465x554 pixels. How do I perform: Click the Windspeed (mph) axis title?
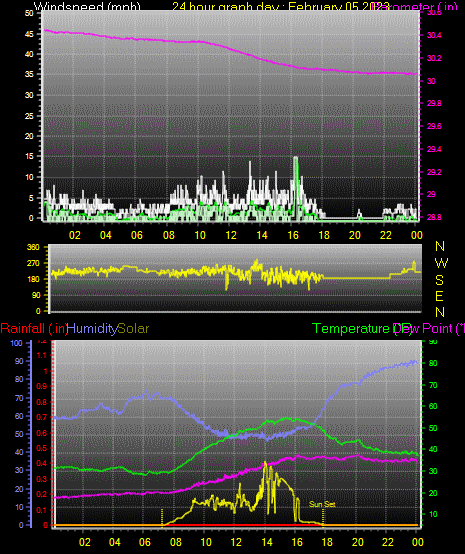point(87,6)
